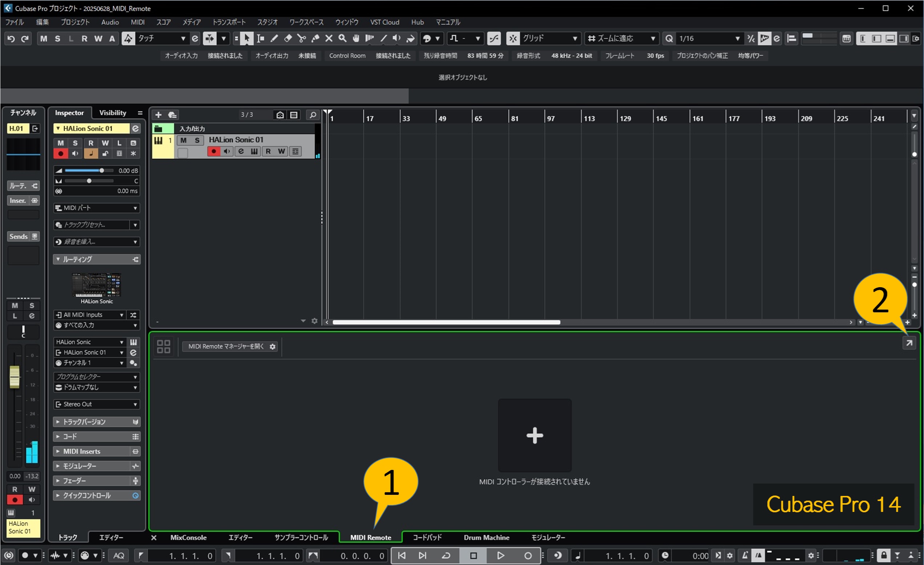Select the Erase tool
Screen dimensions: 924x565
(x=288, y=38)
